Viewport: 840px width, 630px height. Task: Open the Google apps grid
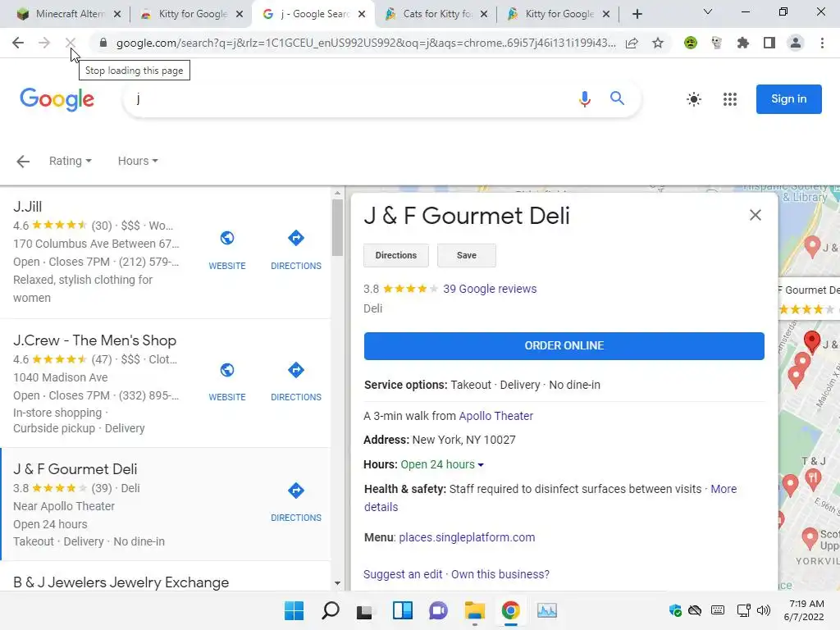click(729, 99)
